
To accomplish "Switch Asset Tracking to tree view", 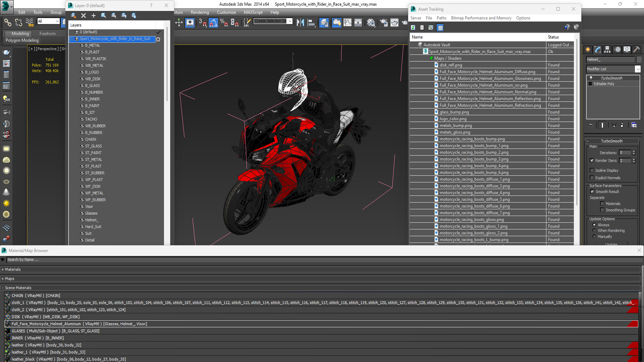I will 431,27.
